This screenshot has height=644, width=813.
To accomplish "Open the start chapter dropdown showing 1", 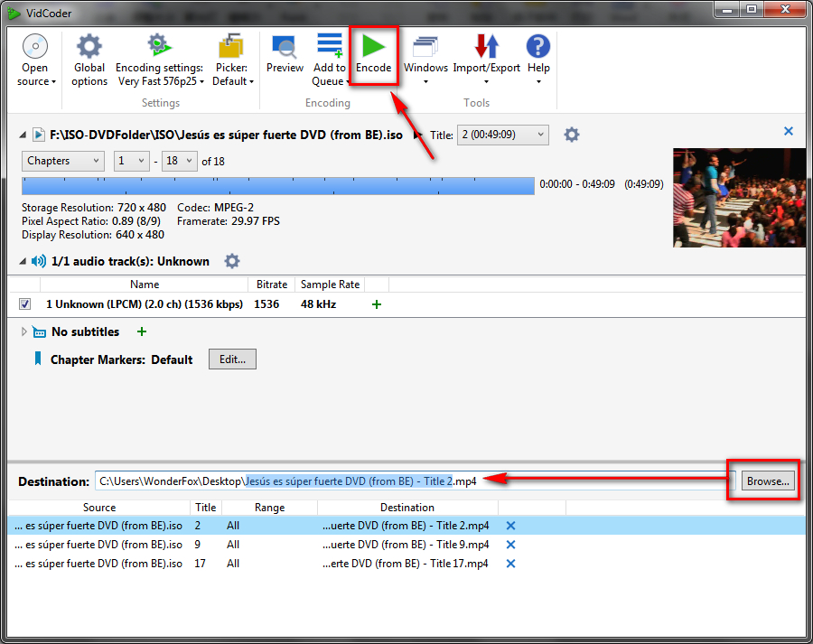I will [x=132, y=161].
